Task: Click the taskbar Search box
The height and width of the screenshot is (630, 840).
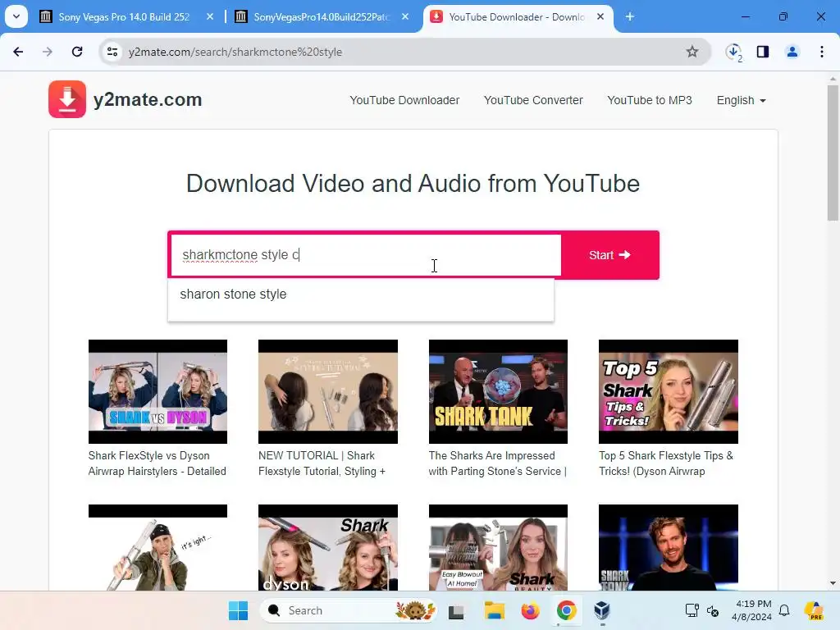Action: pos(348,610)
